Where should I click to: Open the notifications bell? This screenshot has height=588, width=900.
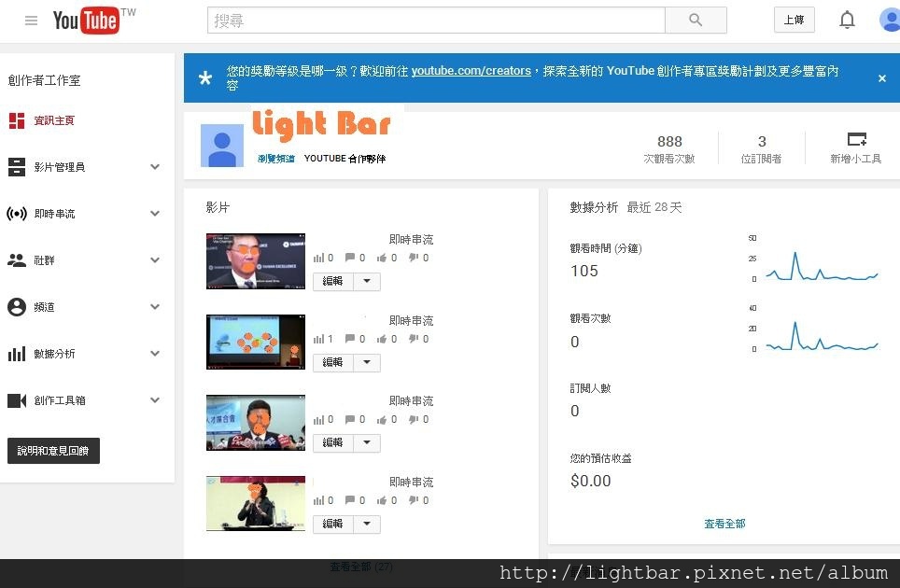pyautogui.click(x=847, y=21)
